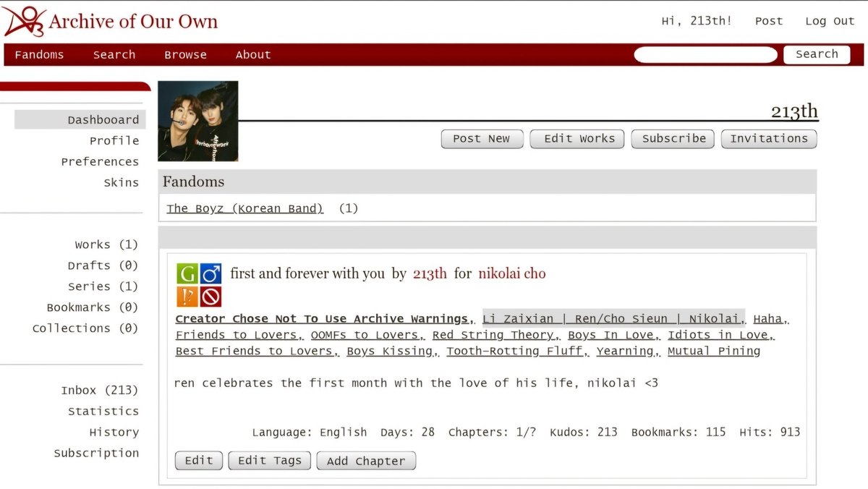
Task: Click the AO3 logo icon
Action: [24, 22]
